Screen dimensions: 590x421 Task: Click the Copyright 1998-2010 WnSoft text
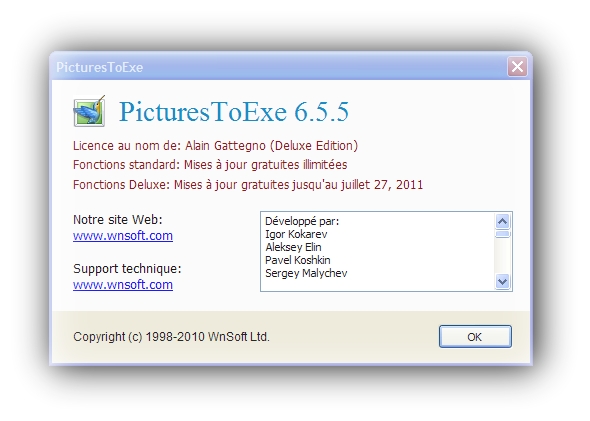point(171,337)
